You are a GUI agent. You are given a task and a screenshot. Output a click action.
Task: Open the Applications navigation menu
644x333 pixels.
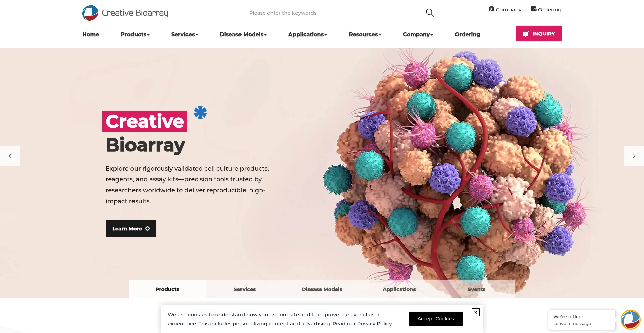[x=308, y=34]
